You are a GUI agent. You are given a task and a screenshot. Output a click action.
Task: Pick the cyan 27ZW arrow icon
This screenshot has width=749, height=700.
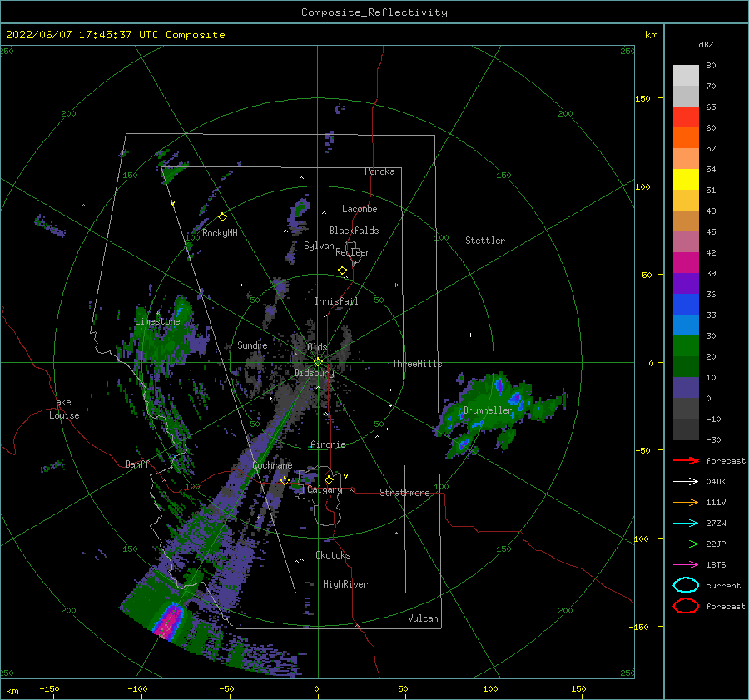[686, 524]
